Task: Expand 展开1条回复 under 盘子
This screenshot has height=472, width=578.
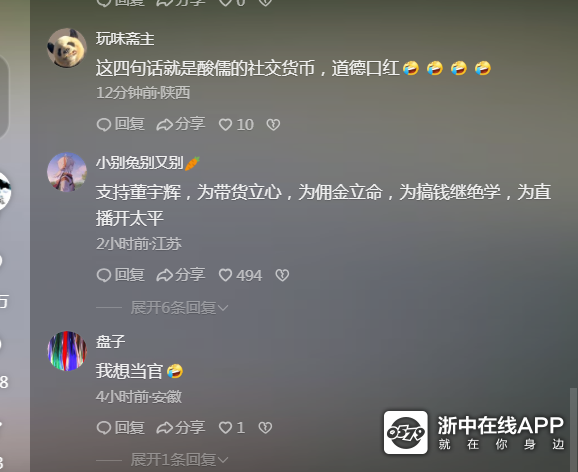Action: click(x=180, y=460)
